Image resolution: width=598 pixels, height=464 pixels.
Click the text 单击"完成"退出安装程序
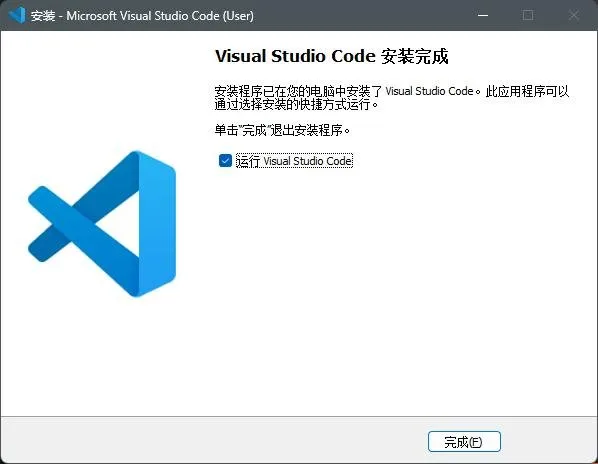click(282, 130)
